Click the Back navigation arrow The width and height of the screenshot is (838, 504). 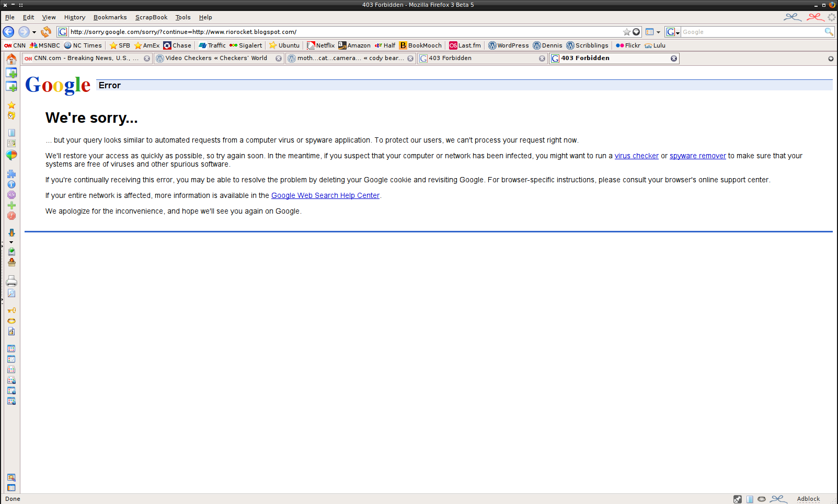[8, 32]
